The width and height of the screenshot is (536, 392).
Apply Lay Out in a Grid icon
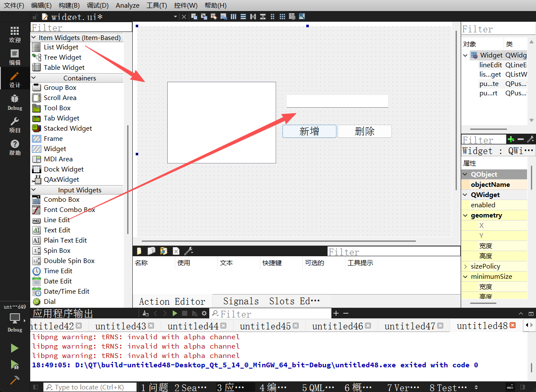point(282,17)
